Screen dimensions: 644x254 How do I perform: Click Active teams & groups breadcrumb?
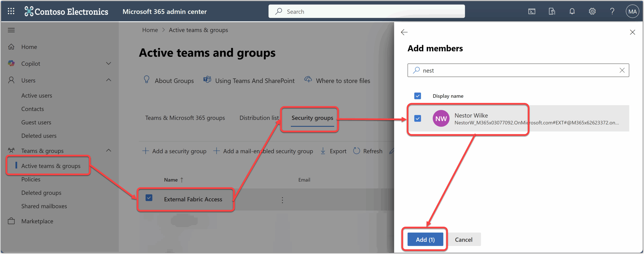[198, 30]
